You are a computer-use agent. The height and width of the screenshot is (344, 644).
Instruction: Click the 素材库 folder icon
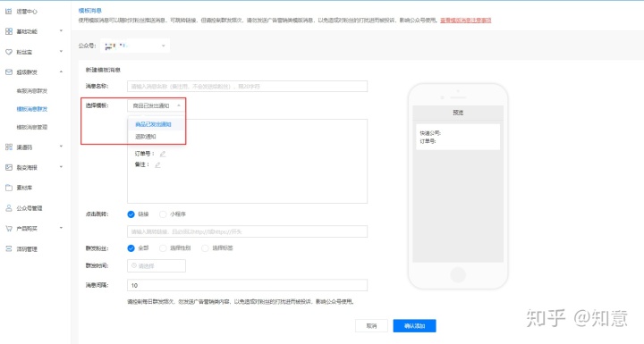point(9,188)
